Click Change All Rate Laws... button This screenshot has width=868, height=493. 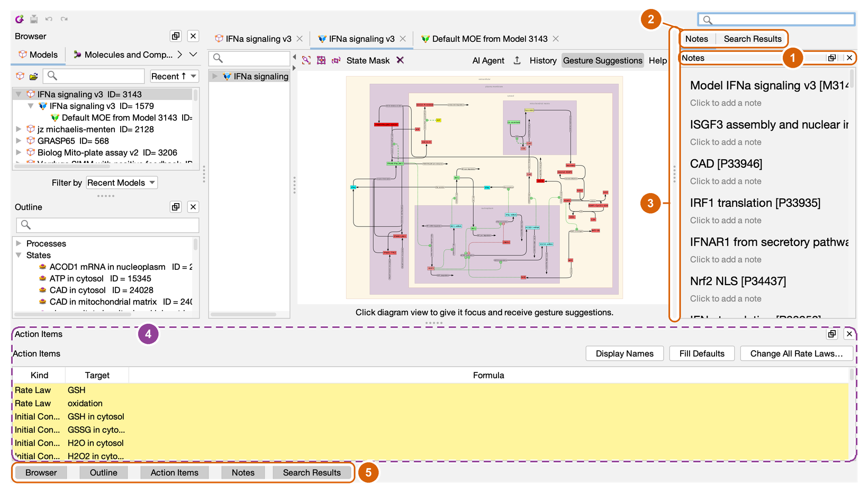797,353
